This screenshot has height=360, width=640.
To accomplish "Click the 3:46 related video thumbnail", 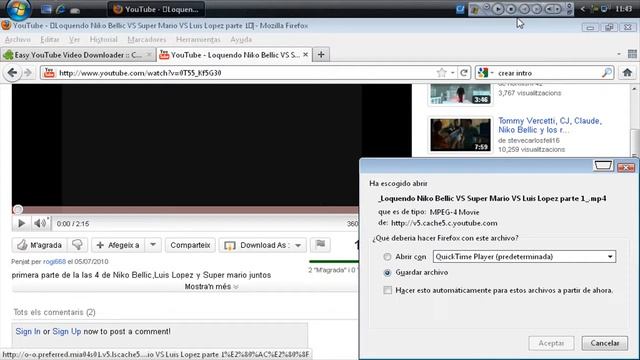I will pyautogui.click(x=460, y=94).
